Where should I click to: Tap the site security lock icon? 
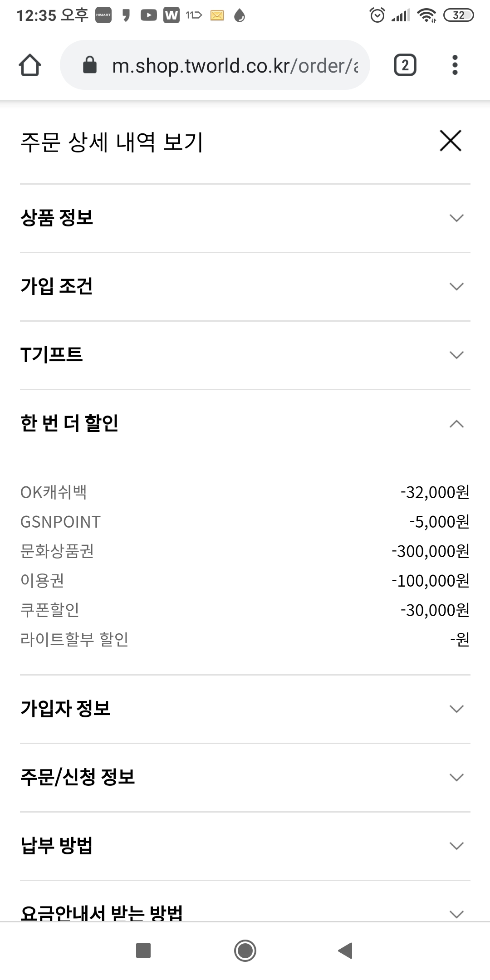[x=90, y=65]
